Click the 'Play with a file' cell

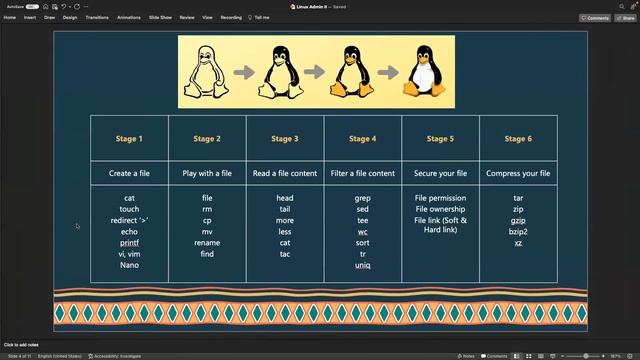tap(207, 173)
